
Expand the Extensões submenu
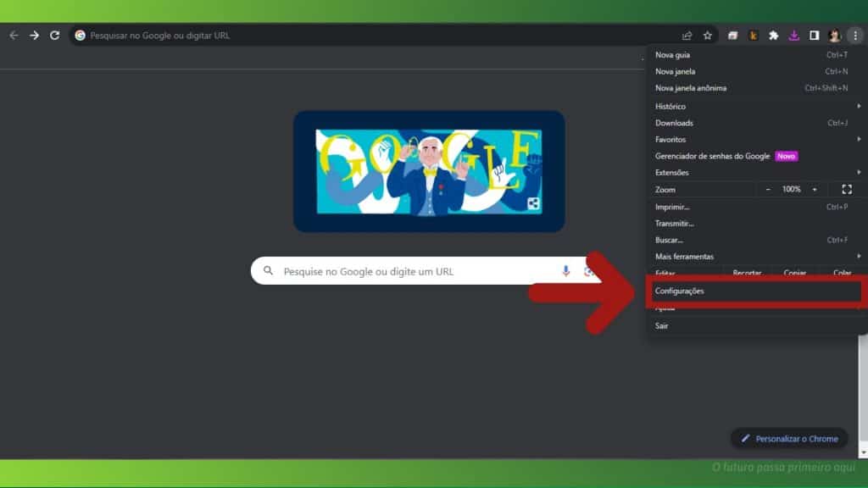756,173
